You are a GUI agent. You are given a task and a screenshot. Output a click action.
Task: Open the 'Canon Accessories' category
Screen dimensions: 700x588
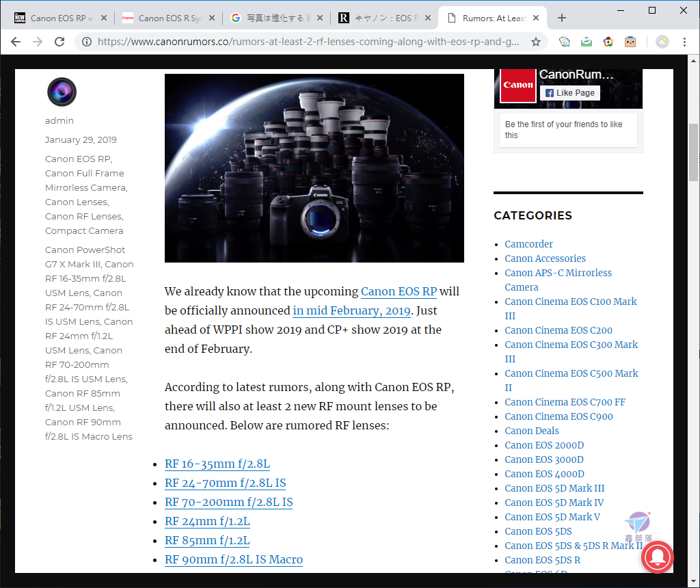pyautogui.click(x=545, y=258)
